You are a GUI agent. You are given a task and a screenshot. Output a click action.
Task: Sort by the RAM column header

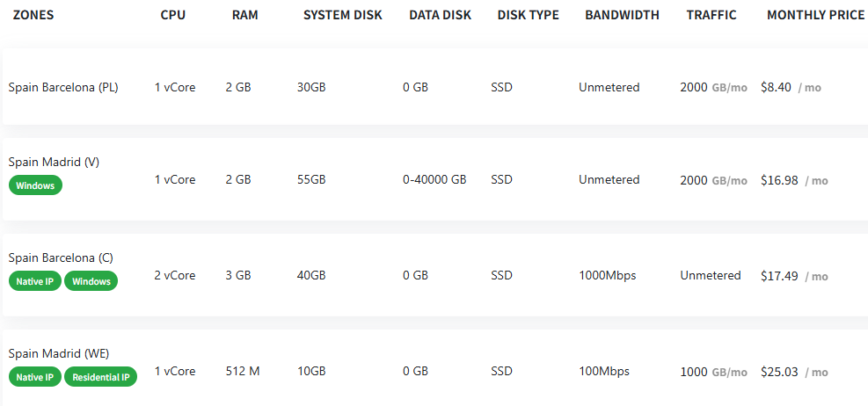[x=245, y=16]
